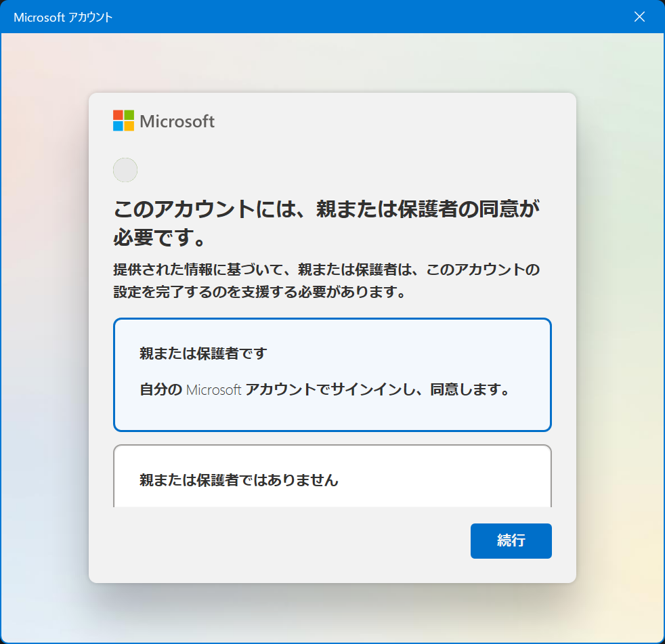
Task: Click the 自分の Microsoft アカウントでサインイン description text
Action: 324,389
